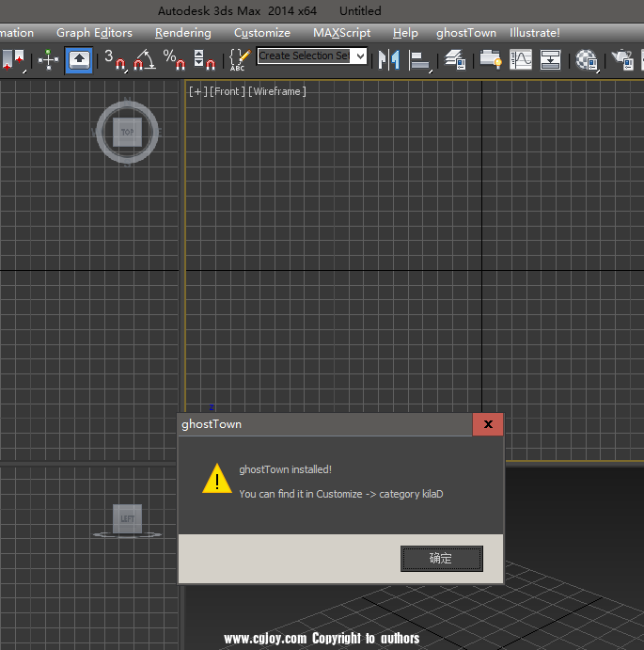The image size is (644, 650).
Task: Toggle the 3D Snaps magnet
Action: 115,60
